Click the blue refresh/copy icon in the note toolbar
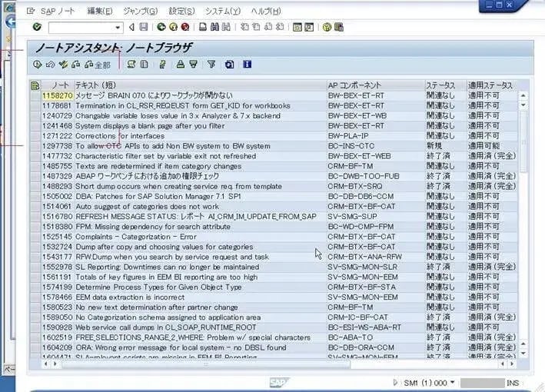This screenshot has height=392, width=545. 229,65
